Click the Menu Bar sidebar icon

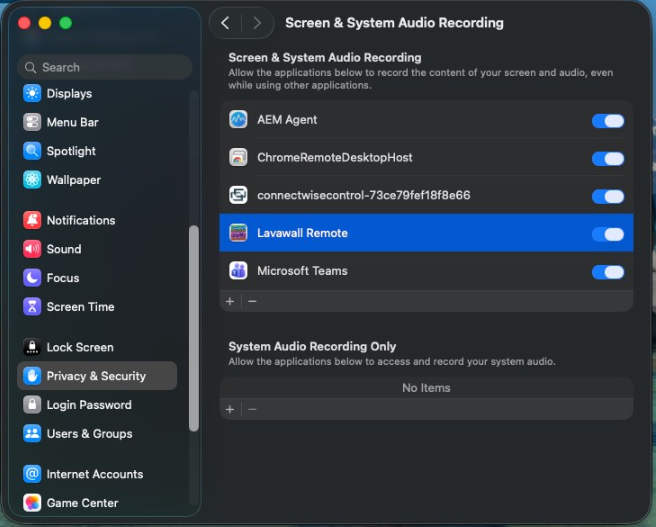point(32,122)
